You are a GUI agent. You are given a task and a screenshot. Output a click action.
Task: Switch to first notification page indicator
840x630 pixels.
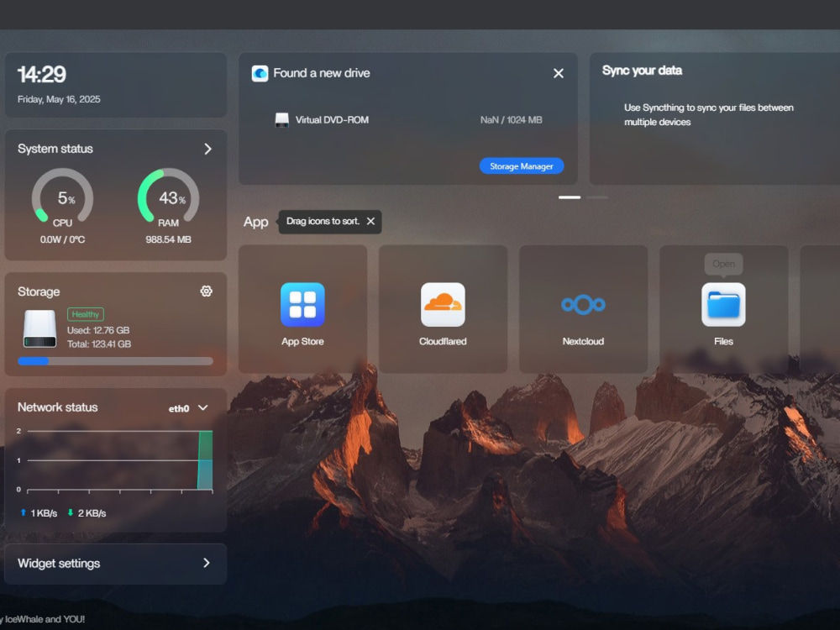point(570,197)
